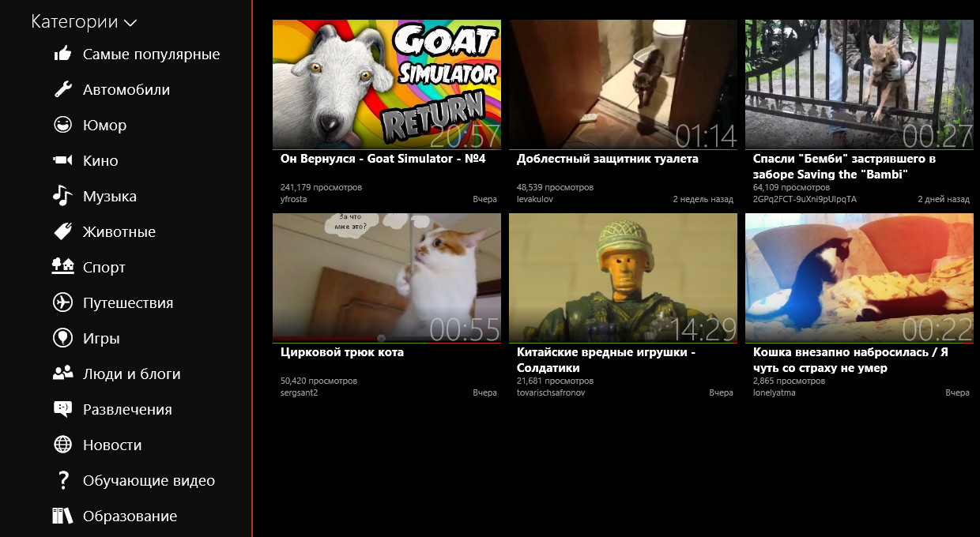This screenshot has height=537, width=980.
Task: Click the chat bubble icon for Развлечения
Action: [62, 409]
